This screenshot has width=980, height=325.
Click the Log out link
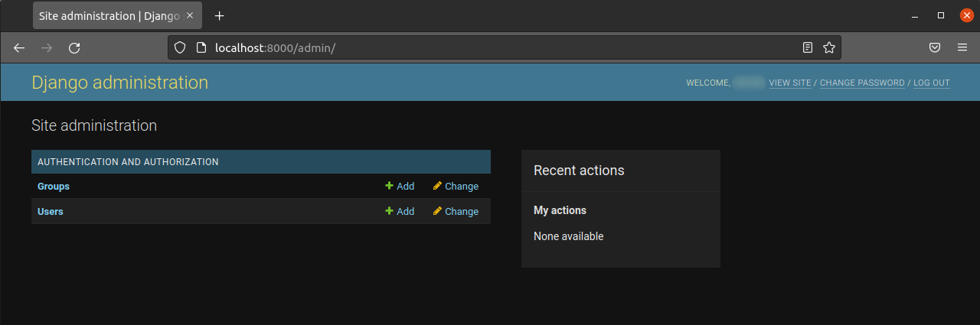point(931,83)
